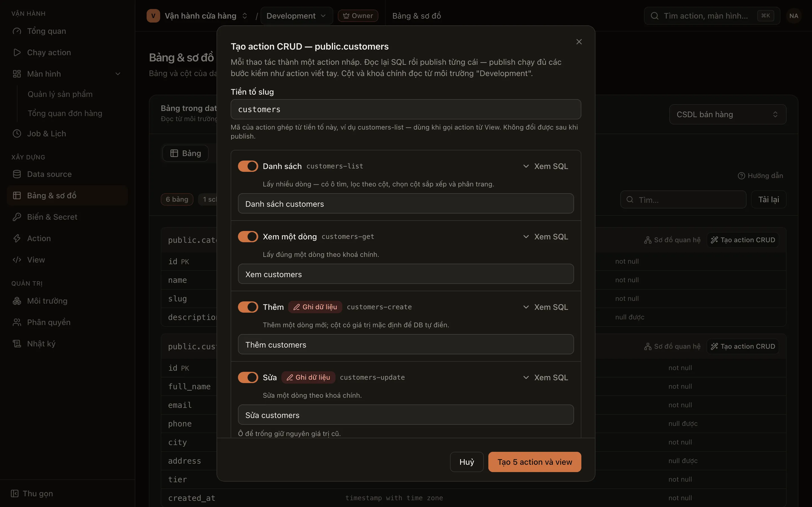Image resolution: width=812 pixels, height=507 pixels.
Task: Open the Nhật ký log icon
Action: click(x=17, y=344)
